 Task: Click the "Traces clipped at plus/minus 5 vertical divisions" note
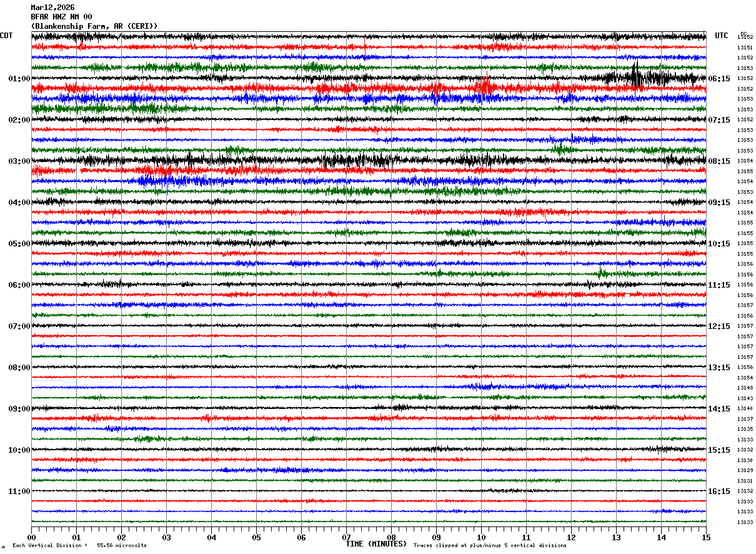[490, 546]
